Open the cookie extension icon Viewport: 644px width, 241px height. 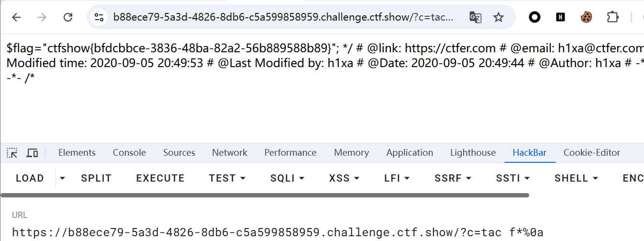point(586,18)
